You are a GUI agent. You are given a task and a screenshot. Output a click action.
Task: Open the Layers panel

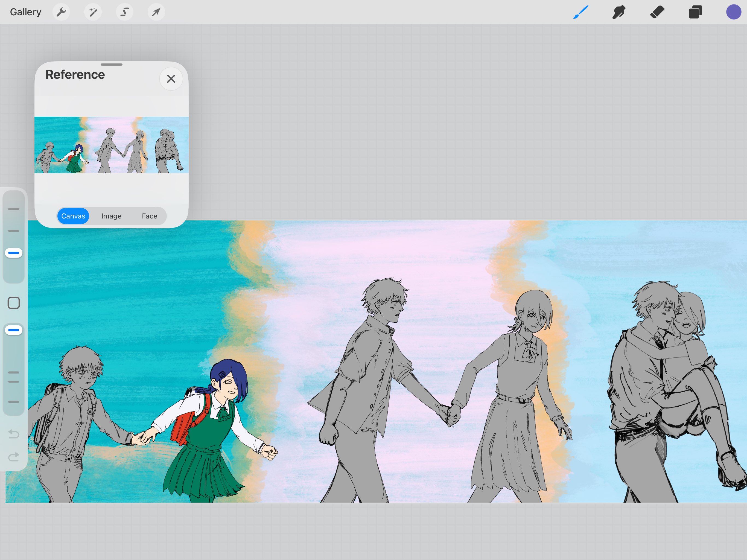click(x=695, y=12)
